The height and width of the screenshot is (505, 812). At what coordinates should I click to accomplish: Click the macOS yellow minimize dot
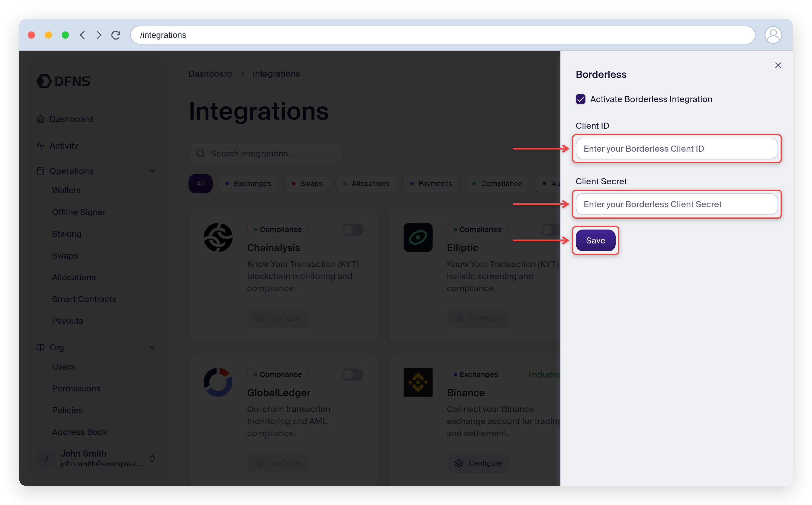click(x=48, y=35)
